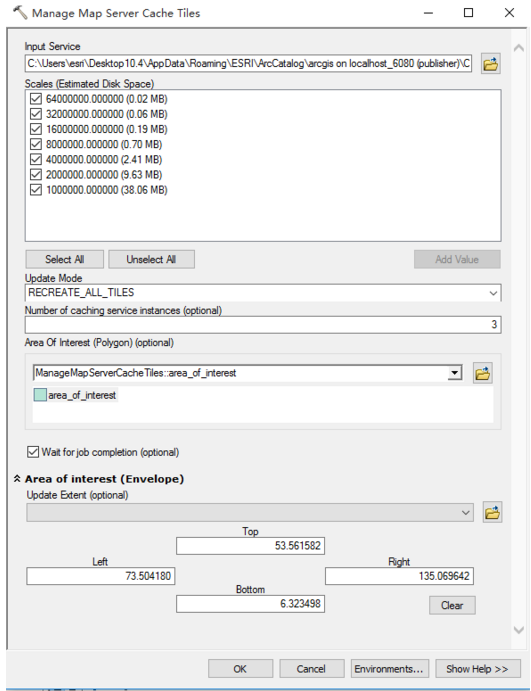Open the Update Extent dropdown
The image size is (531, 691).
pyautogui.click(x=465, y=513)
